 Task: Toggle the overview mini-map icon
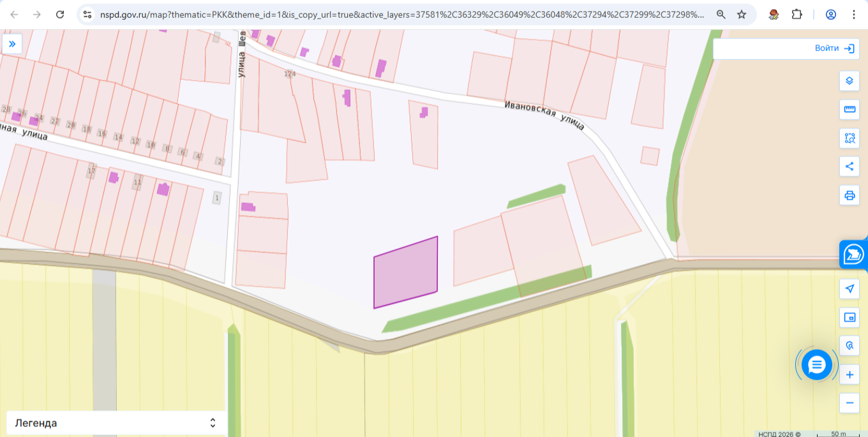(x=849, y=317)
